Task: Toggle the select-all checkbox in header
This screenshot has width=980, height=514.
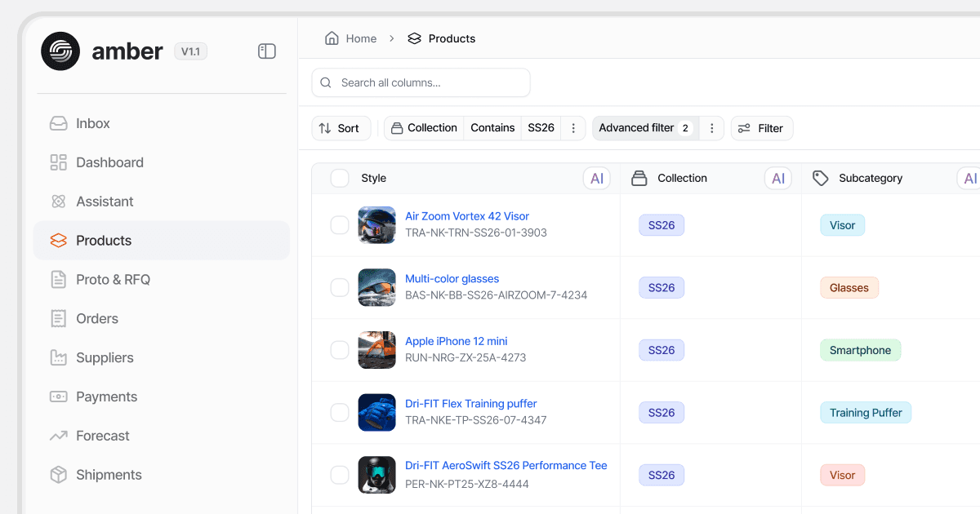Action: (340, 179)
